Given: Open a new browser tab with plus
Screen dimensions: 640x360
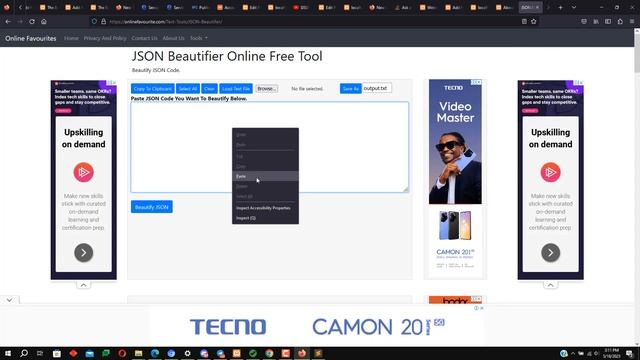Looking at the screenshot, I should click(560, 7).
